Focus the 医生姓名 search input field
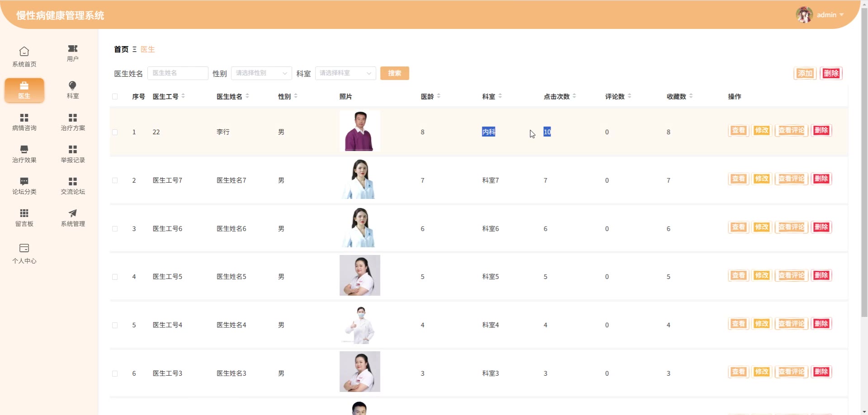 coord(178,73)
